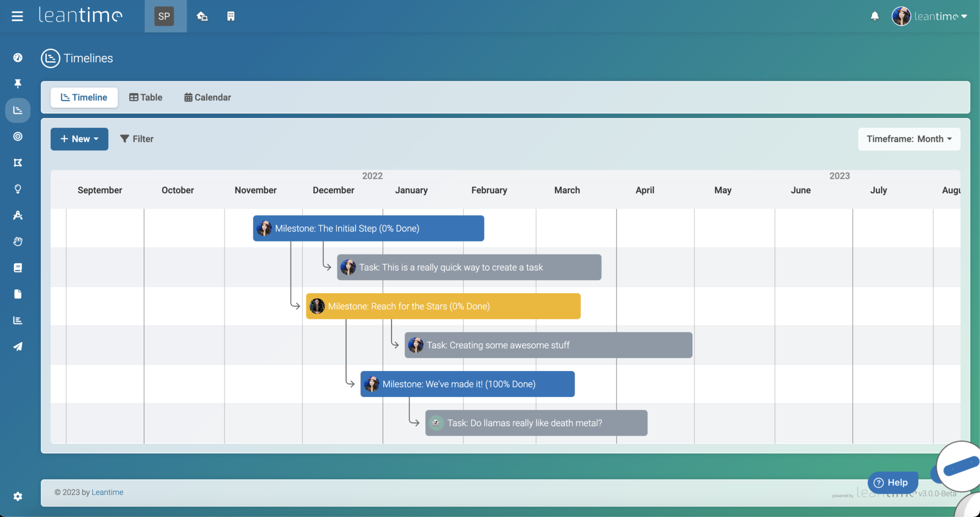Switch to the Table view tab
The image size is (980, 517).
(x=145, y=97)
